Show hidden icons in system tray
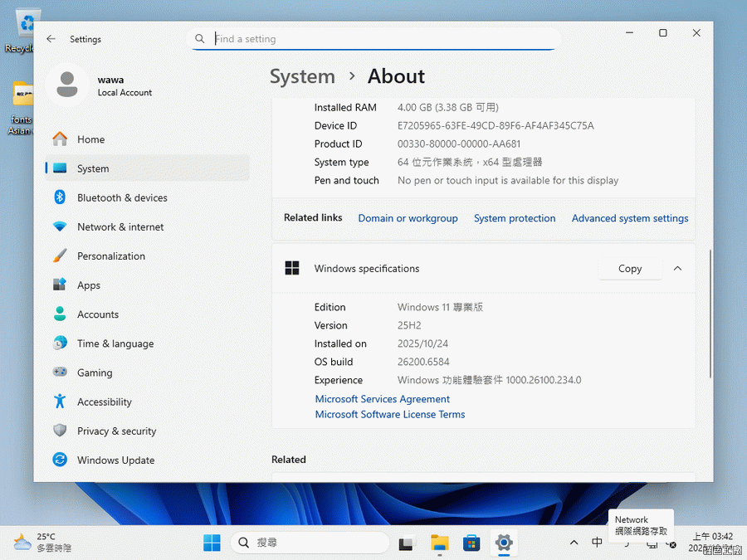Viewport: 747px width, 560px height. coord(574,543)
